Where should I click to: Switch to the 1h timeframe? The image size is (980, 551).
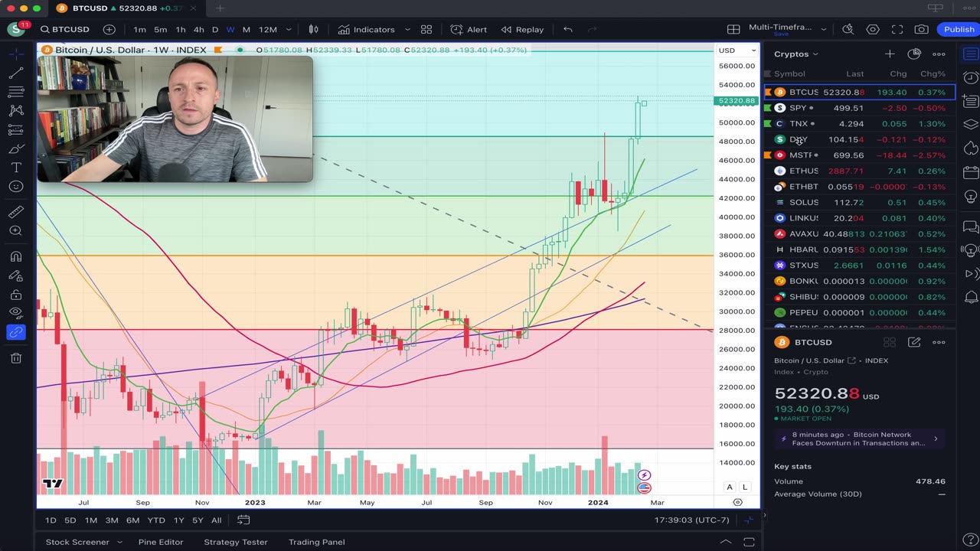tap(181, 29)
